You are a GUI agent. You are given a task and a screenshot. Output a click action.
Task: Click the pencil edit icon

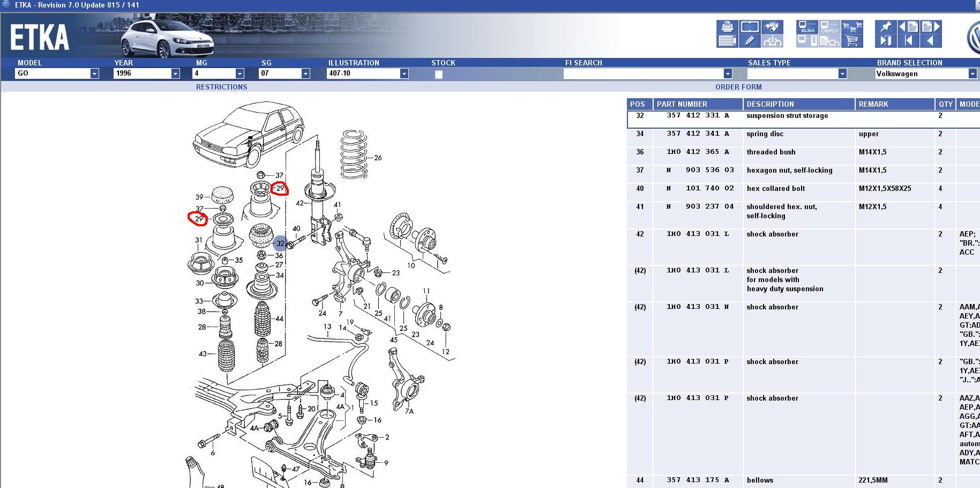click(750, 41)
